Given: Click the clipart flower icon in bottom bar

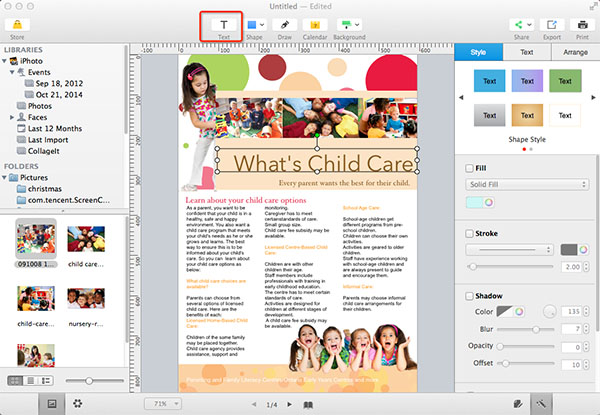Looking at the screenshot, I should (x=78, y=403).
